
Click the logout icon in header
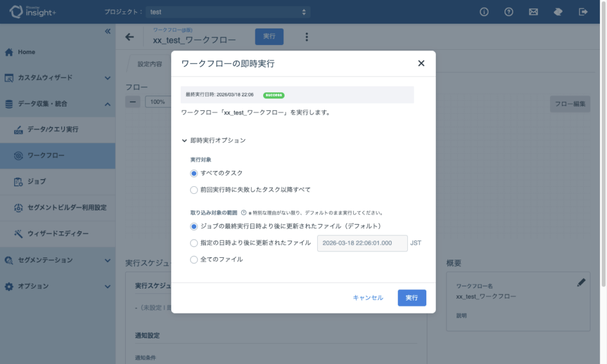pyautogui.click(x=583, y=12)
